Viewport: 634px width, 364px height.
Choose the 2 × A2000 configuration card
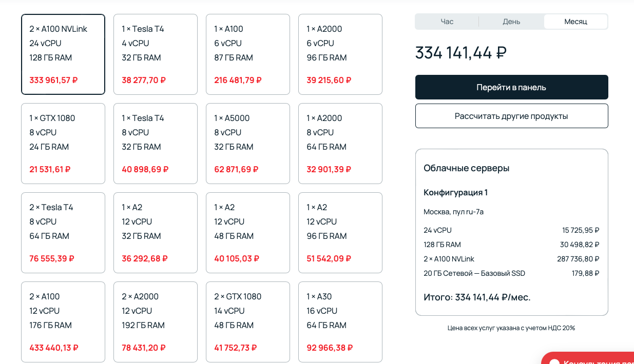pyautogui.click(x=156, y=322)
